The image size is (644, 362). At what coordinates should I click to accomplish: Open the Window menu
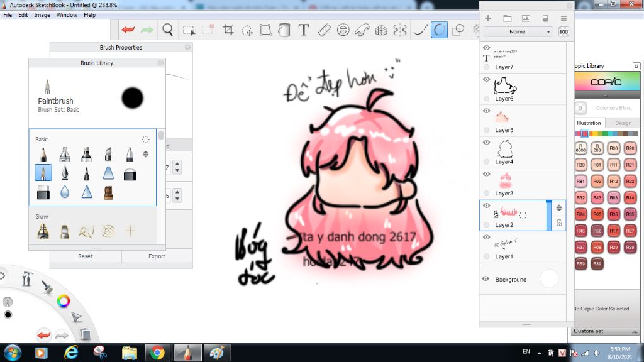[67, 15]
